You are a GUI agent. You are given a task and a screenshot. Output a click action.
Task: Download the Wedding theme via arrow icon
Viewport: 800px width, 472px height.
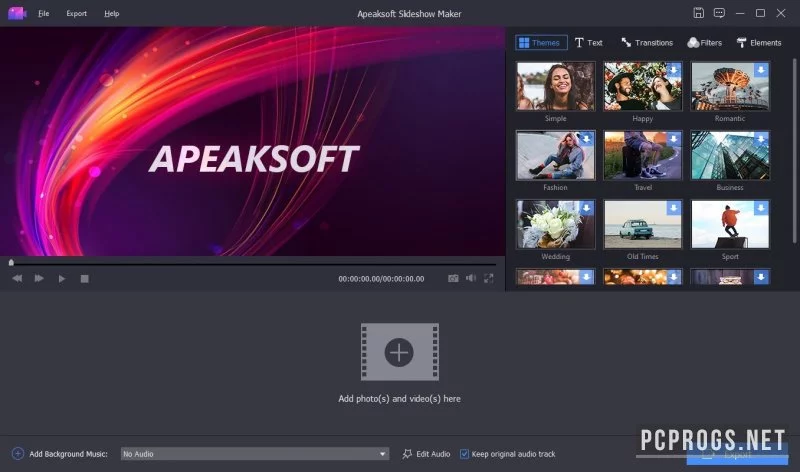click(x=586, y=208)
